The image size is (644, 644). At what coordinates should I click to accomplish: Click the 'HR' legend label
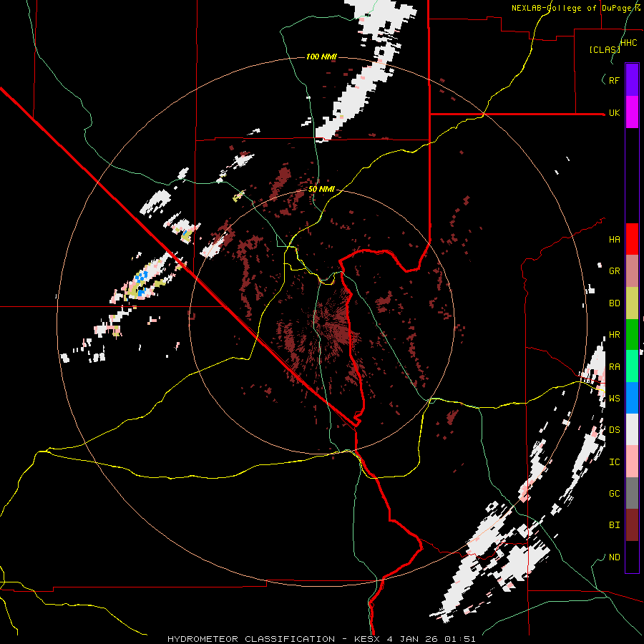click(x=614, y=335)
